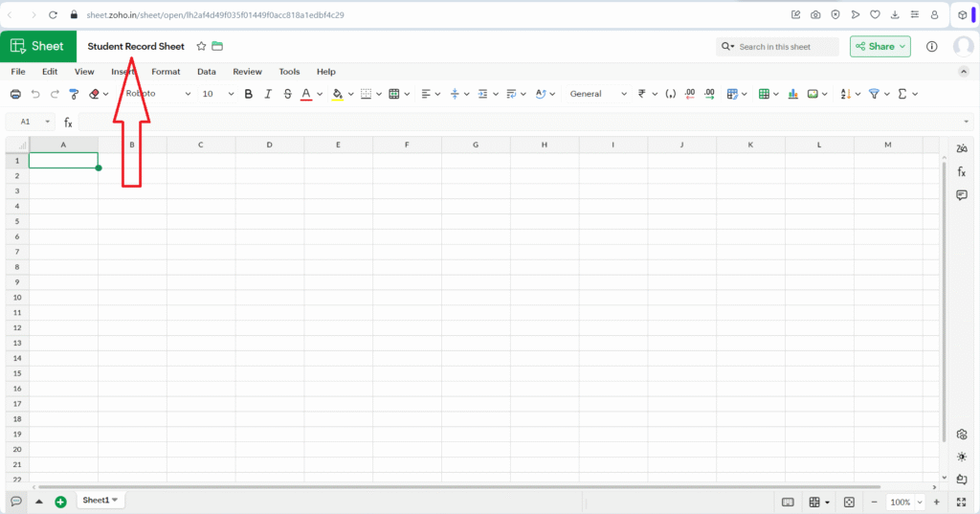Open the Format menu
980x514 pixels.
[166, 71]
